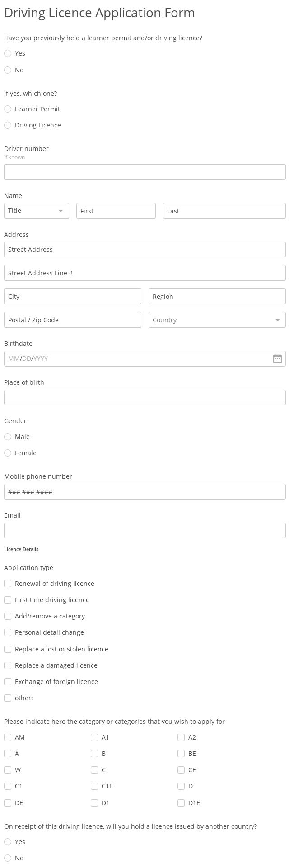Screen dimensions: 289x868
Task: Open the Birthdate calendar picker icon
Action: tap(277, 359)
